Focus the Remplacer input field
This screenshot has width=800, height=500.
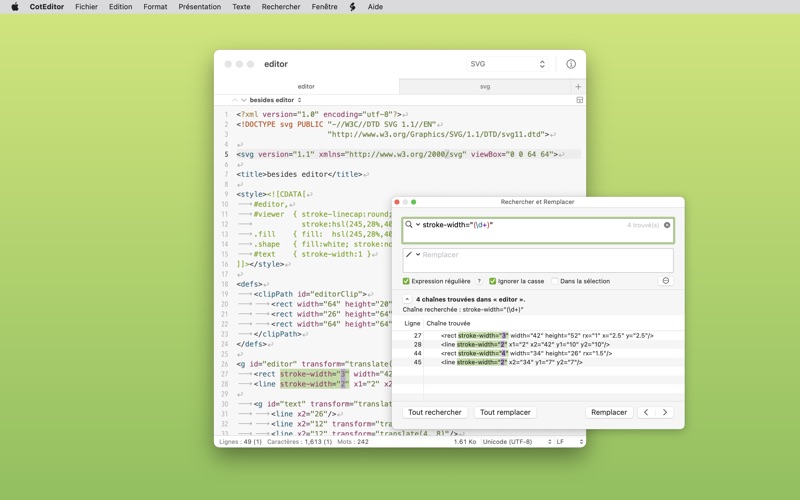538,260
